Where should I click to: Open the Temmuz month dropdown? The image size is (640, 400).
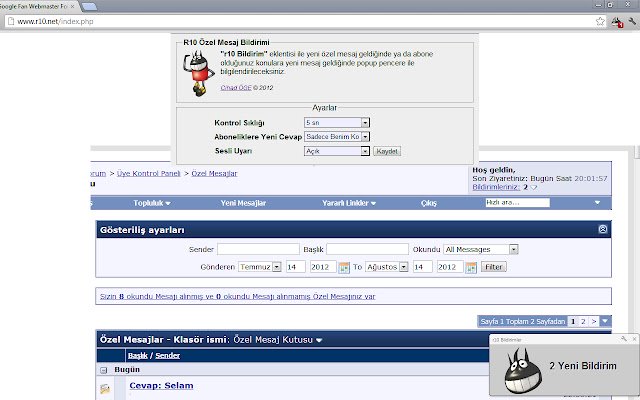[x=260, y=267]
